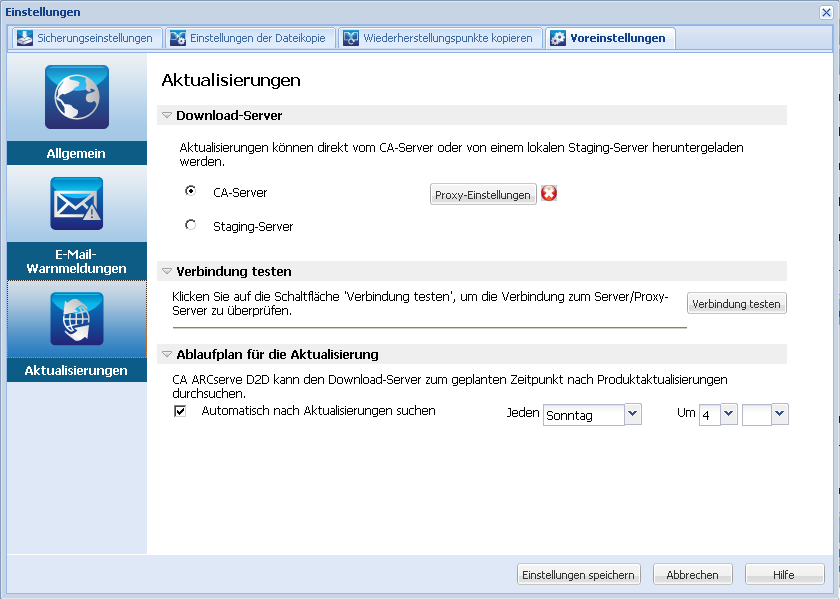Switch to the Sicherungseinstellungen tab
This screenshot has width=840, height=599.
point(86,38)
